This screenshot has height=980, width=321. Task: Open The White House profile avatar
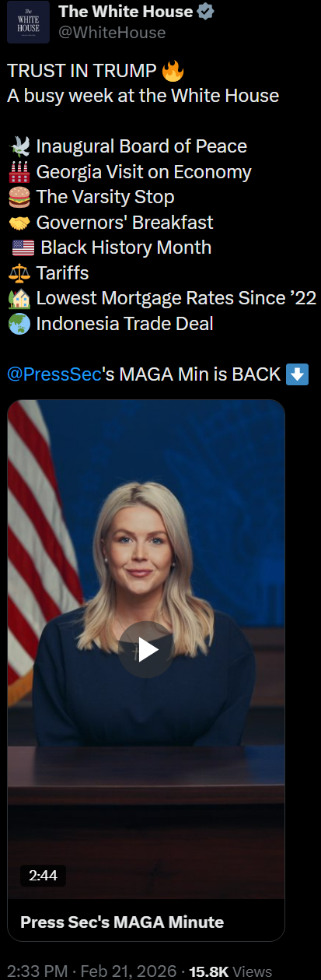point(29,22)
